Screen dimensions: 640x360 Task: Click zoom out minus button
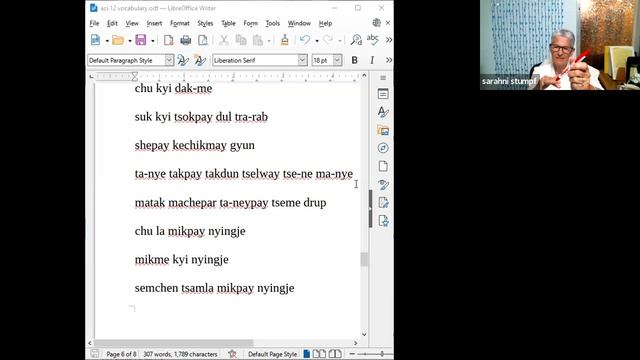point(352,354)
